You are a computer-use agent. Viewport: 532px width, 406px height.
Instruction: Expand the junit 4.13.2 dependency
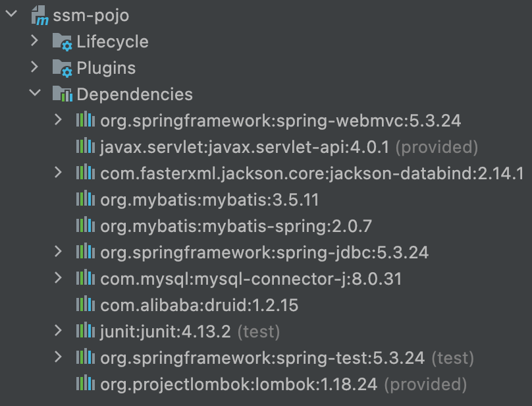59,331
